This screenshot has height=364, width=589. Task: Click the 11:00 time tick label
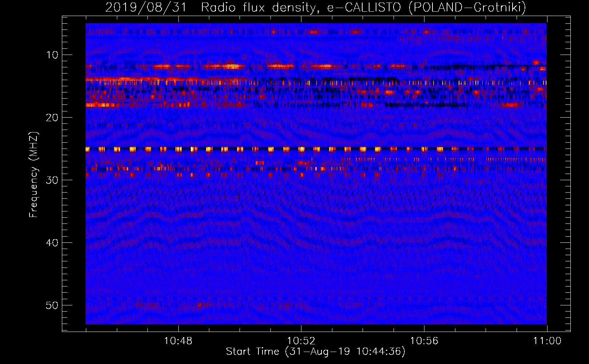[x=547, y=341]
